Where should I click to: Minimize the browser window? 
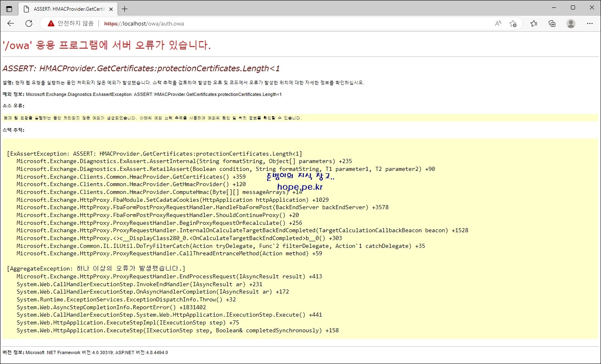554,7
